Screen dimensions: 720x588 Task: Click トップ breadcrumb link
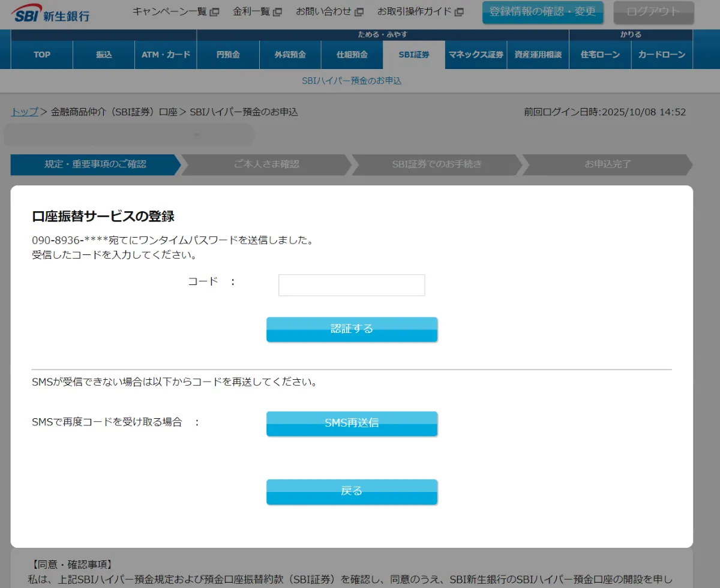[25, 112]
